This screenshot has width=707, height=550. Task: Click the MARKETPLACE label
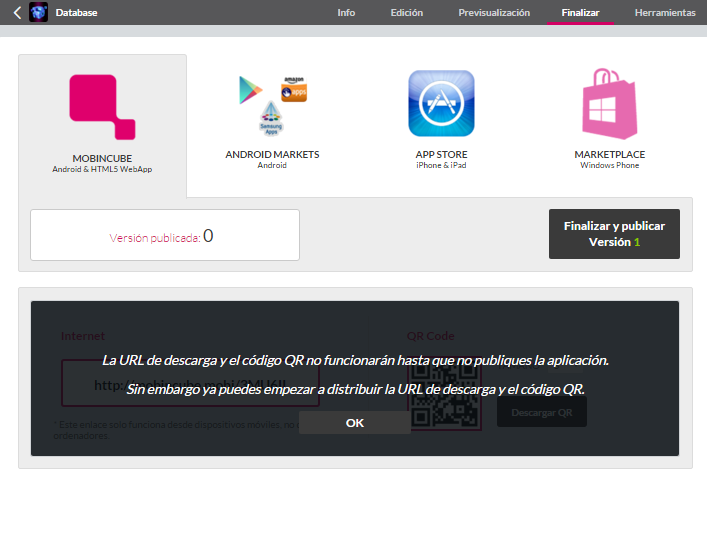coord(610,155)
